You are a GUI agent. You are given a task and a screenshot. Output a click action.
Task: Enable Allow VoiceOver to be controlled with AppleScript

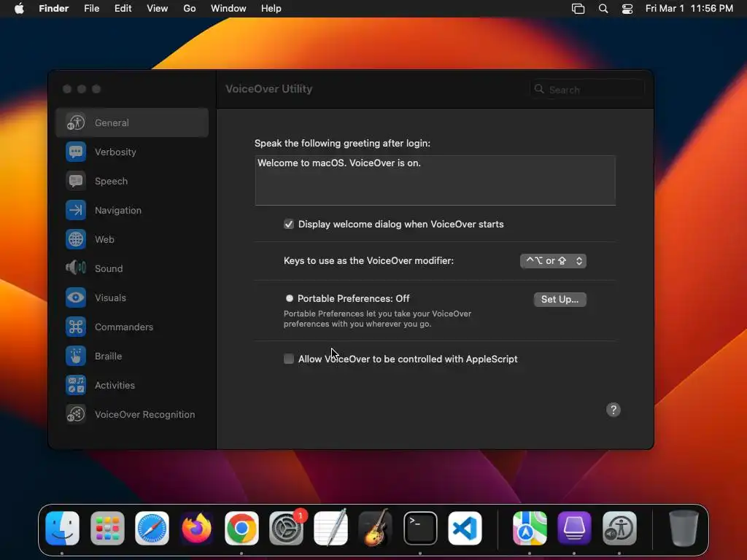(x=289, y=359)
